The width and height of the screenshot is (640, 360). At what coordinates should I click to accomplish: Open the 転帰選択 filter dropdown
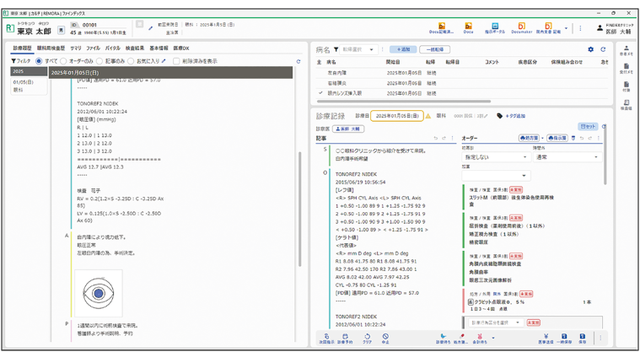pyautogui.click(x=358, y=49)
